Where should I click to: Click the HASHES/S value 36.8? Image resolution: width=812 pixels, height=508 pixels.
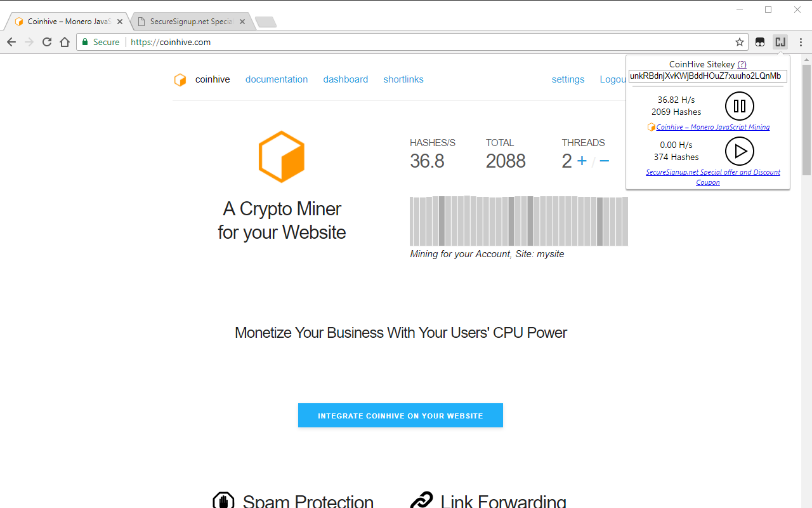427,161
